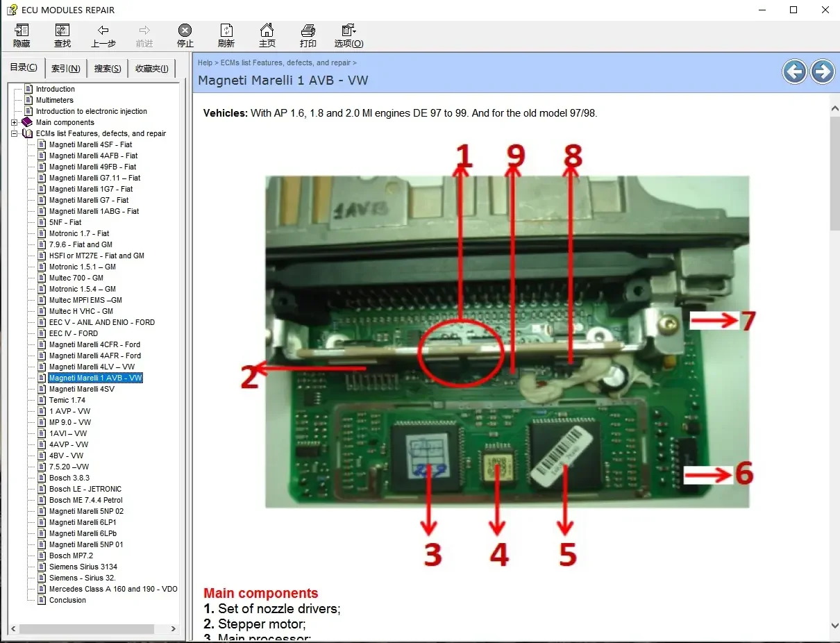Open Magneti Marelli 4LV – VW page
The height and width of the screenshot is (643, 840).
(x=92, y=367)
